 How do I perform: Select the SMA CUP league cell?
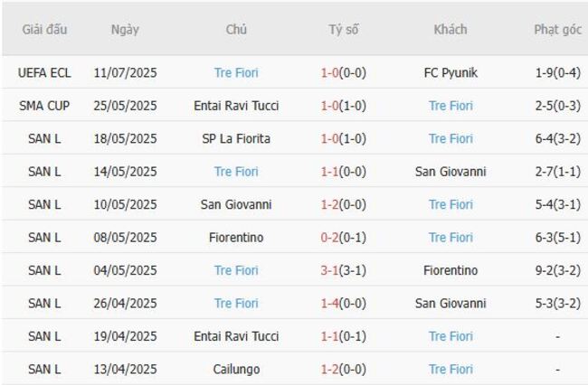[x=43, y=106]
